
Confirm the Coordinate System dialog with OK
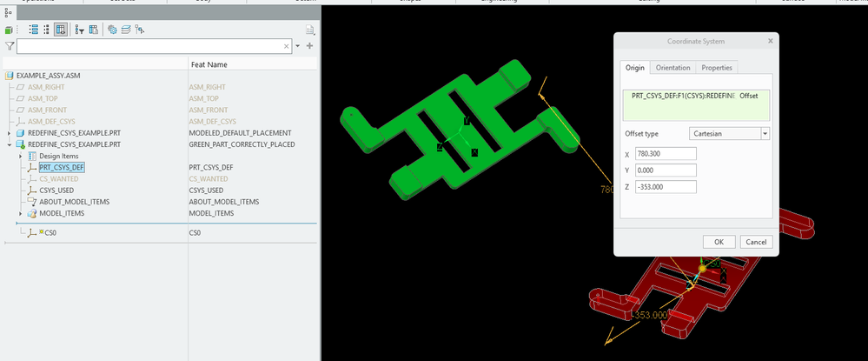(719, 242)
